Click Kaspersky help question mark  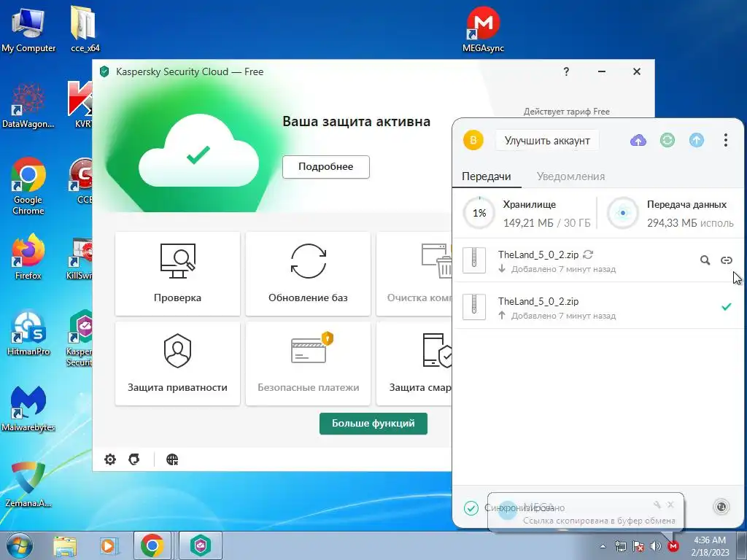coord(566,71)
